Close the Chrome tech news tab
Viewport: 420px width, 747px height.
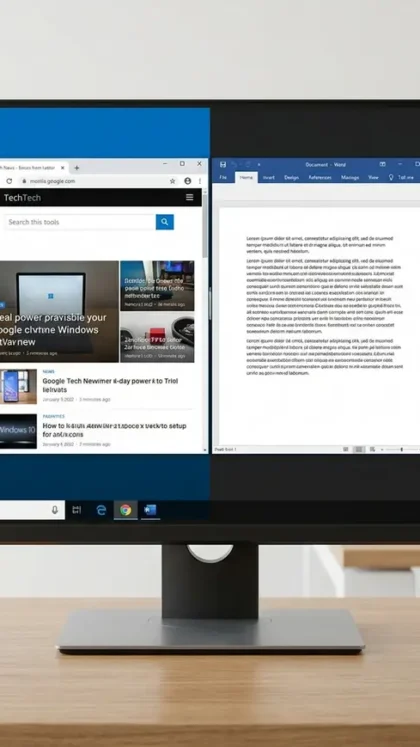tap(62, 168)
